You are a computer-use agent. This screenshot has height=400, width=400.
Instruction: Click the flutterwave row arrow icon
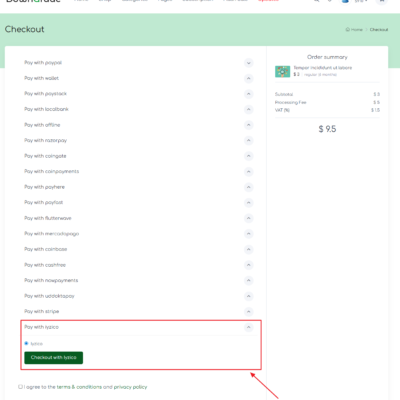click(248, 218)
